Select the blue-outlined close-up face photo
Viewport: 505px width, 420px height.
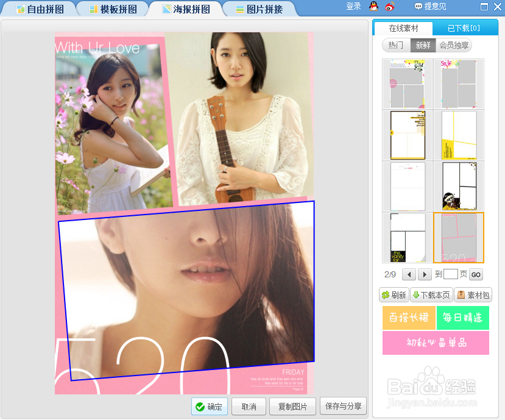pyautogui.click(x=186, y=291)
